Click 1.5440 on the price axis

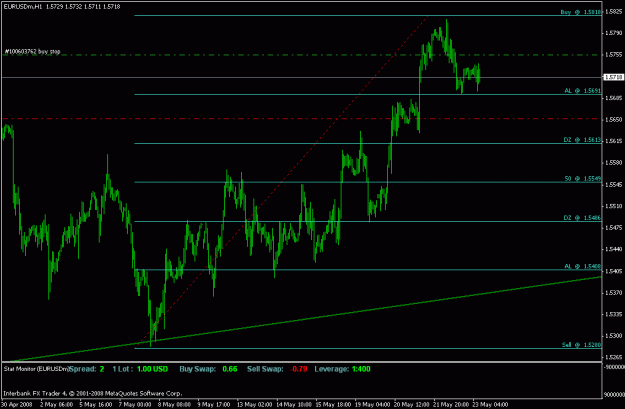point(614,249)
